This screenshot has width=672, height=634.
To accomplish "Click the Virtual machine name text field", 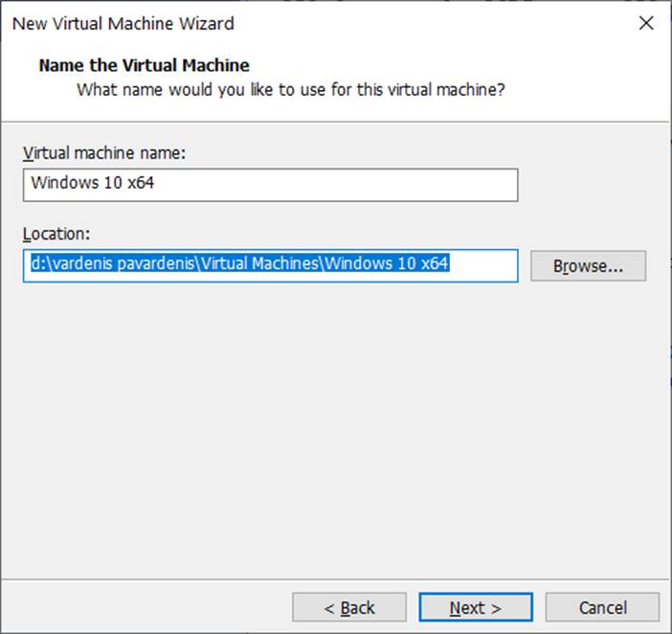I will tap(270, 184).
